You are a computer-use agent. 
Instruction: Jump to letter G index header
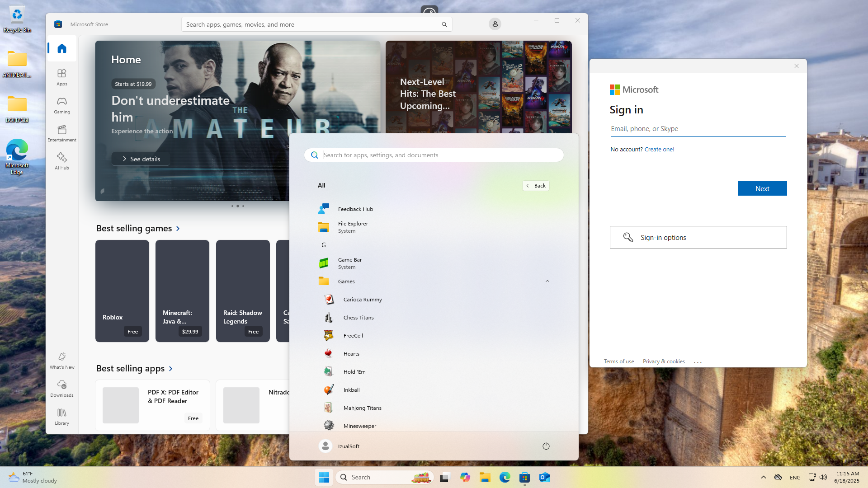(323, 245)
